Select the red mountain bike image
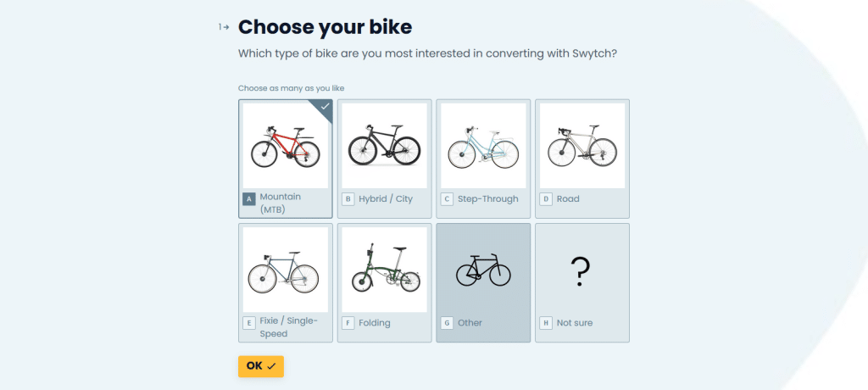868x390 pixels. [286, 146]
